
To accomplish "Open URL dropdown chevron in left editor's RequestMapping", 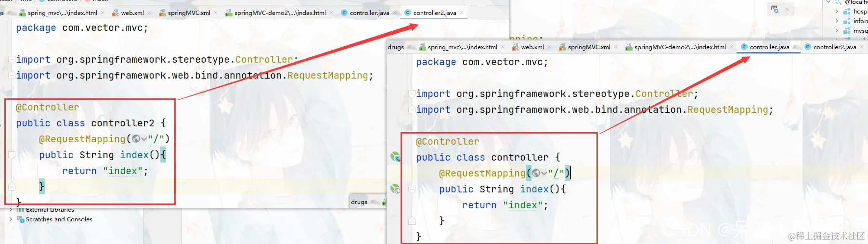I will point(144,139).
